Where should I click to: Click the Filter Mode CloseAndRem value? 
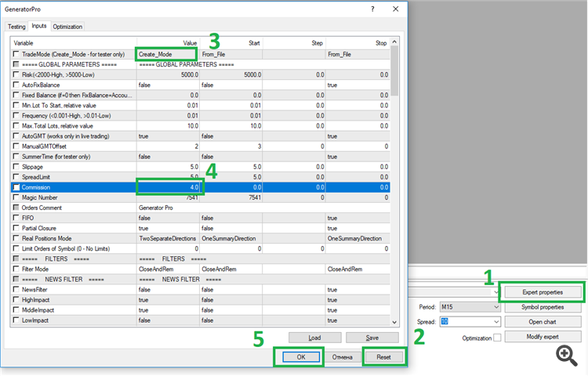[156, 269]
